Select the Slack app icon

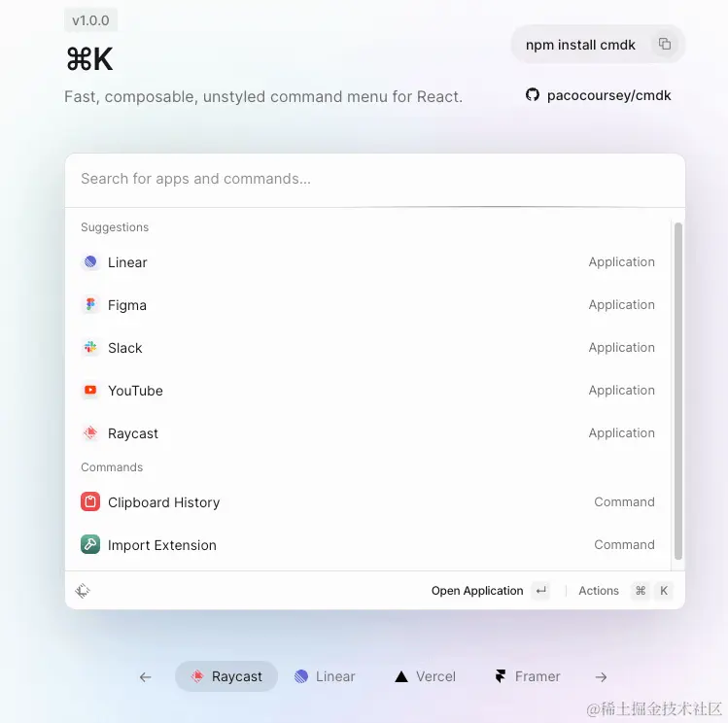(90, 348)
